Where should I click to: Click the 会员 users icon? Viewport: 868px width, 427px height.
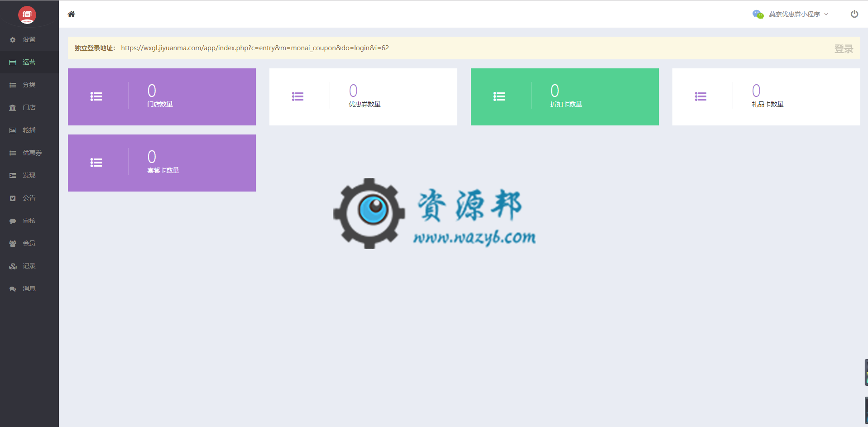click(13, 244)
